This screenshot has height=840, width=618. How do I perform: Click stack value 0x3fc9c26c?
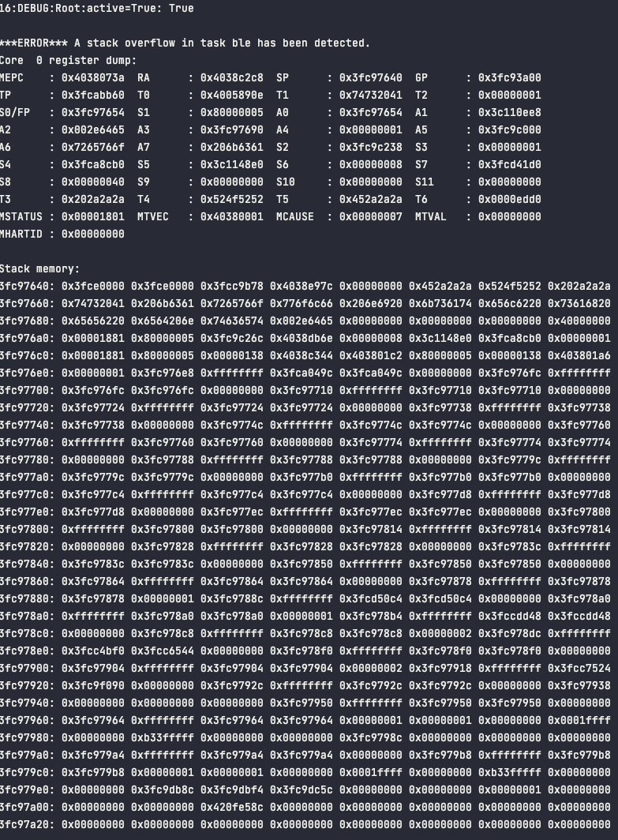pos(232,338)
